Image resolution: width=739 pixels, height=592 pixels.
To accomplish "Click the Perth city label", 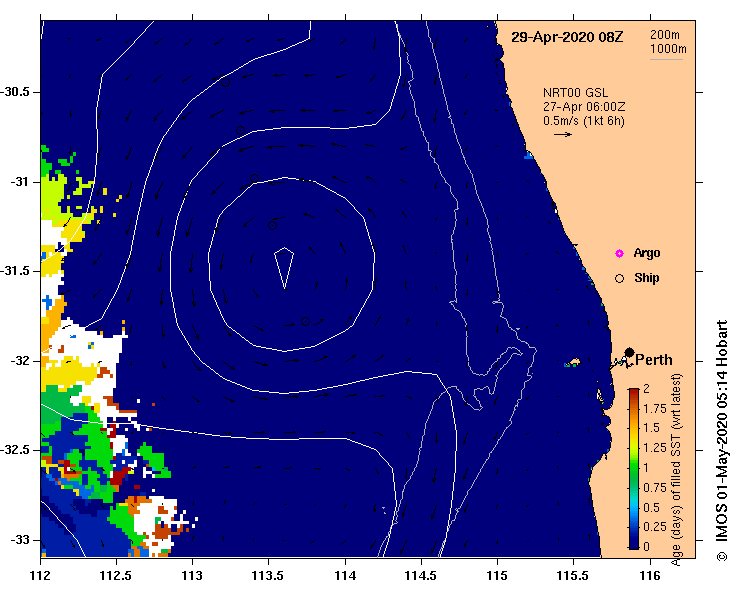I will 654,360.
